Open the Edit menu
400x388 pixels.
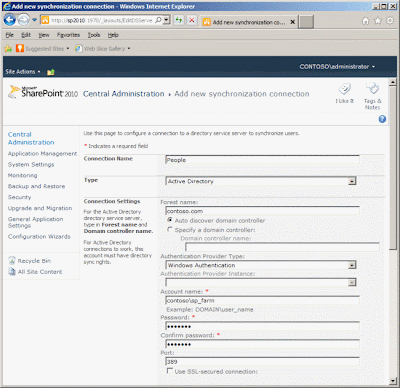pyautogui.click(x=26, y=35)
